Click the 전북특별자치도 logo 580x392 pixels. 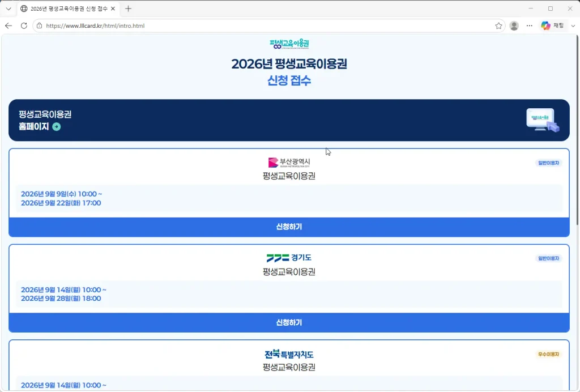289,354
